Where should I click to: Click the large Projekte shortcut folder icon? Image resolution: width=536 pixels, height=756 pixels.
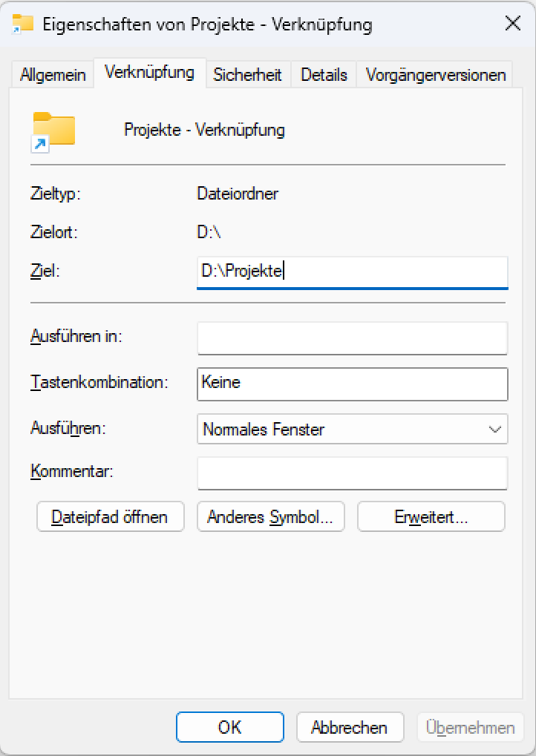[53, 131]
